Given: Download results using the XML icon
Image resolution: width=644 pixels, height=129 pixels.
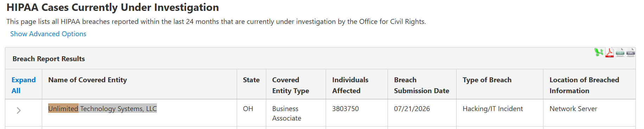Looking at the screenshot, I should click(630, 53).
